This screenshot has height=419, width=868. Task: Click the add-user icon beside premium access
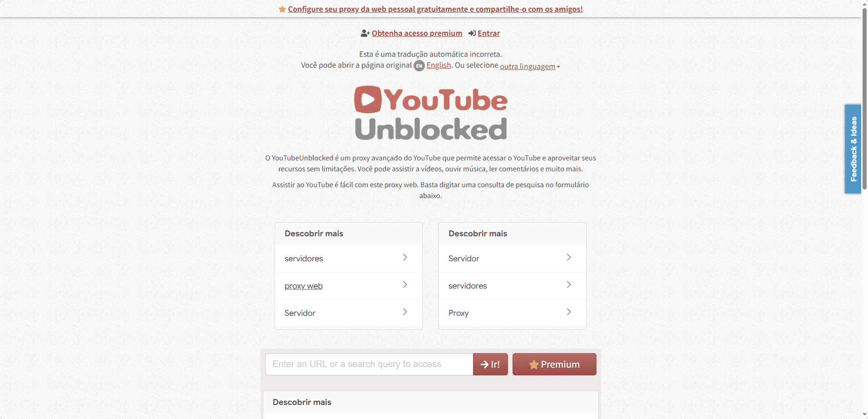point(365,33)
